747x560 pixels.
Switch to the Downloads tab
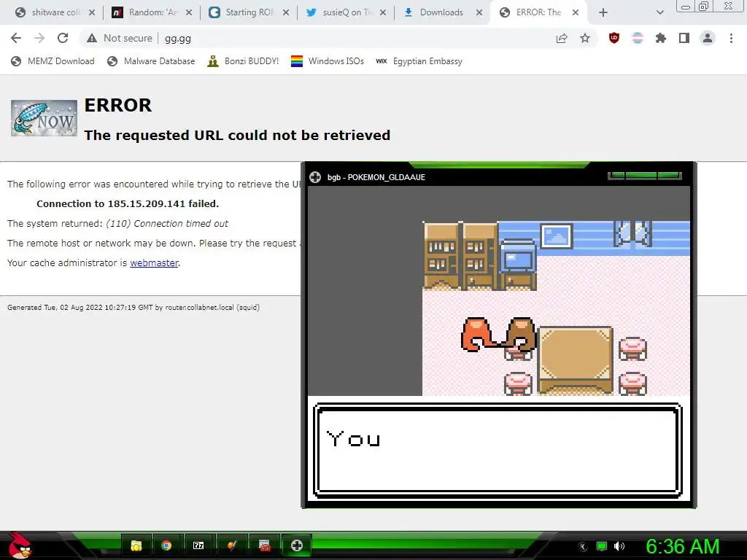(x=441, y=12)
